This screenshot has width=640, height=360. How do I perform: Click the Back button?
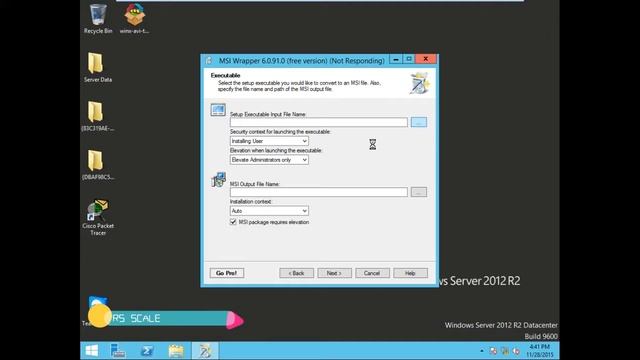pos(296,273)
